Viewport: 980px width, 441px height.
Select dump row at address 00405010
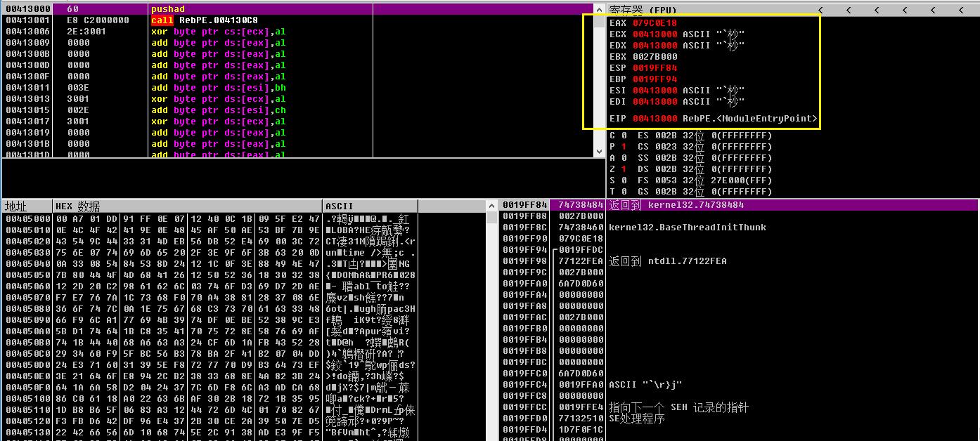[x=210, y=230]
